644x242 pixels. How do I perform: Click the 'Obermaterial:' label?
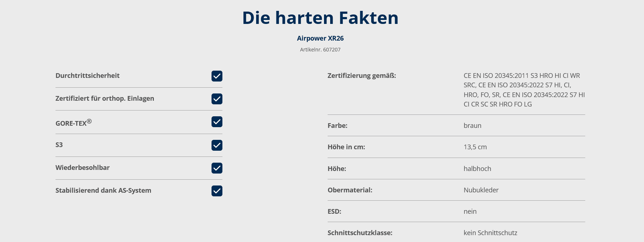(350, 190)
